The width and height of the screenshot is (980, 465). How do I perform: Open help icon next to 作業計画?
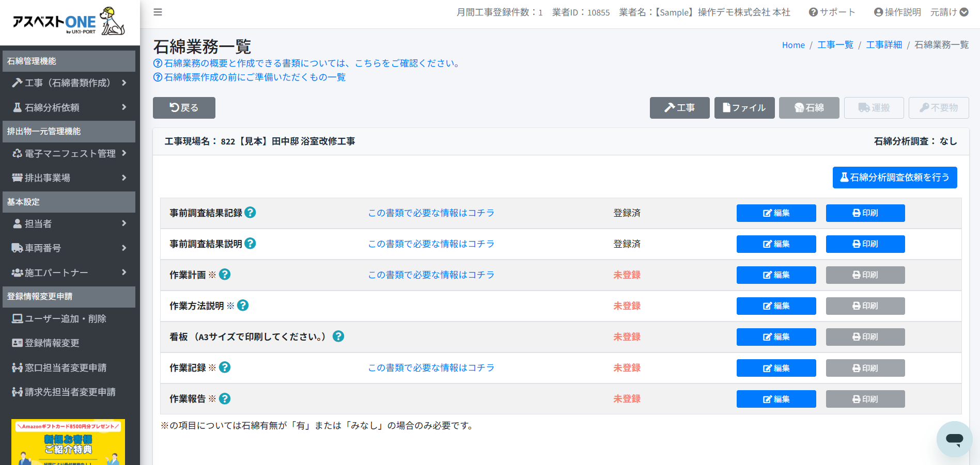point(225,275)
